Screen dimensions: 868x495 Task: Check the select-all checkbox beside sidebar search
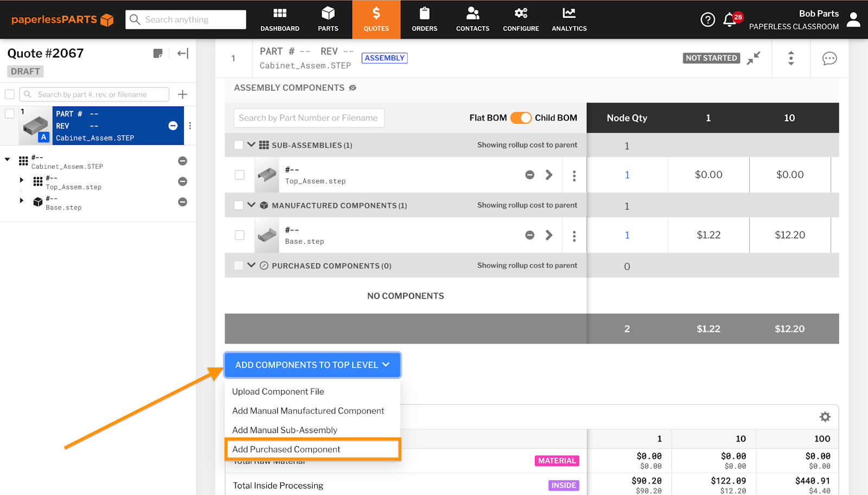(x=10, y=94)
